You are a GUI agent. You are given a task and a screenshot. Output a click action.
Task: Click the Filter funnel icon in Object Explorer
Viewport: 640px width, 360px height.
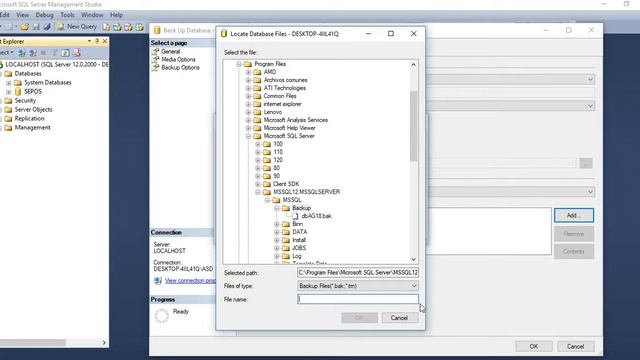(54, 53)
